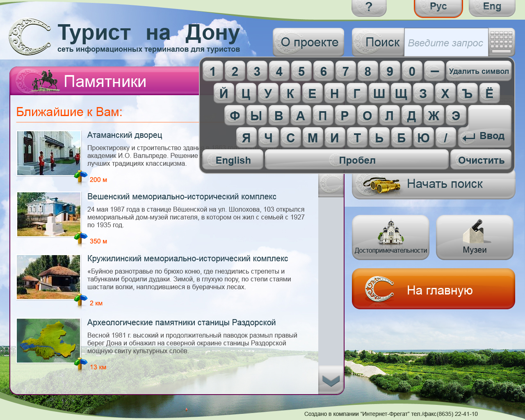Open the help question mark icon

369,7
